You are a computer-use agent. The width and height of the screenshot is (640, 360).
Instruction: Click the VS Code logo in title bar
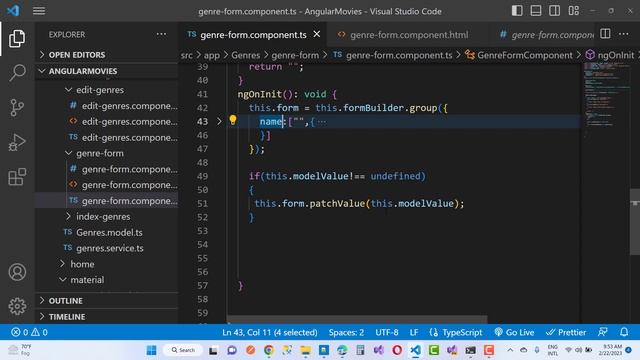pyautogui.click(x=13, y=11)
